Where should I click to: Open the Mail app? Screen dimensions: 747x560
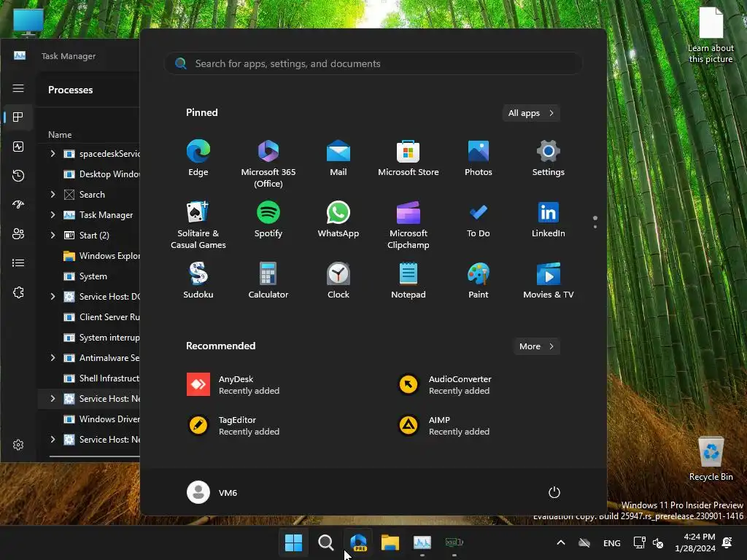pyautogui.click(x=338, y=158)
